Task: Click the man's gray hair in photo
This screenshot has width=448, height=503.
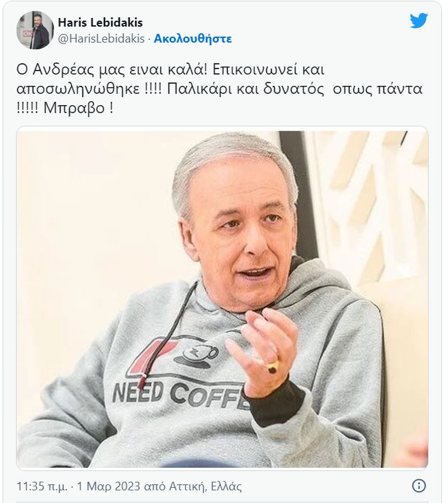Action: pos(231,160)
